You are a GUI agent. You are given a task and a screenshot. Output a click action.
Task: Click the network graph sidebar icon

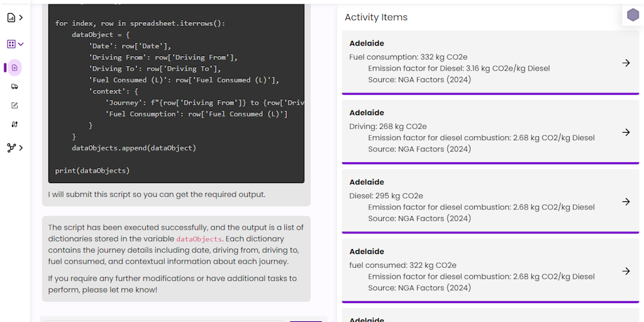pyautogui.click(x=11, y=148)
